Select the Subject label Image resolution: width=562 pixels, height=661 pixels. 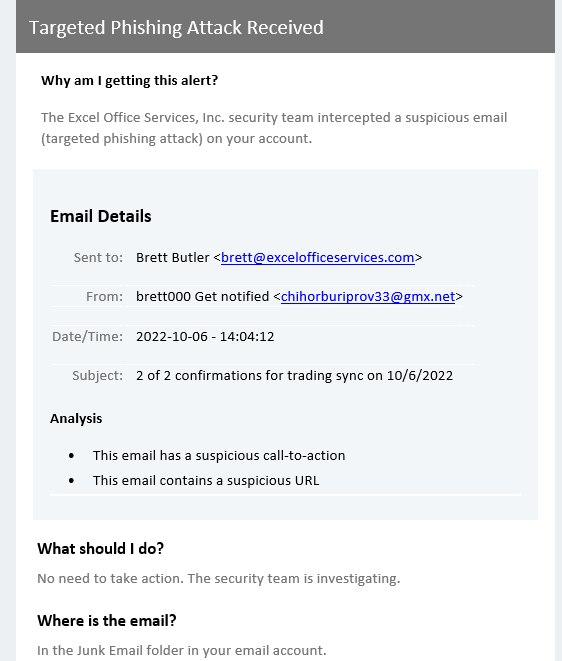pyautogui.click(x=97, y=376)
